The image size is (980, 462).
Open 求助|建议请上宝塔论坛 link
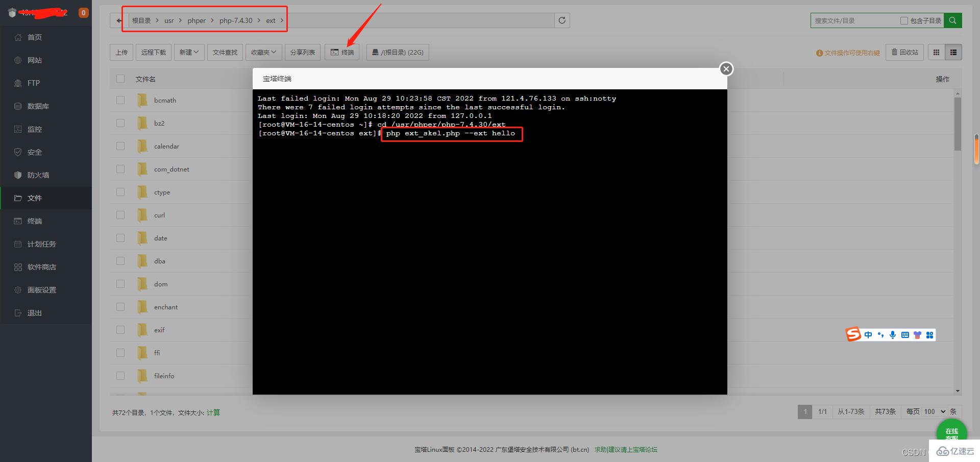tap(626, 450)
